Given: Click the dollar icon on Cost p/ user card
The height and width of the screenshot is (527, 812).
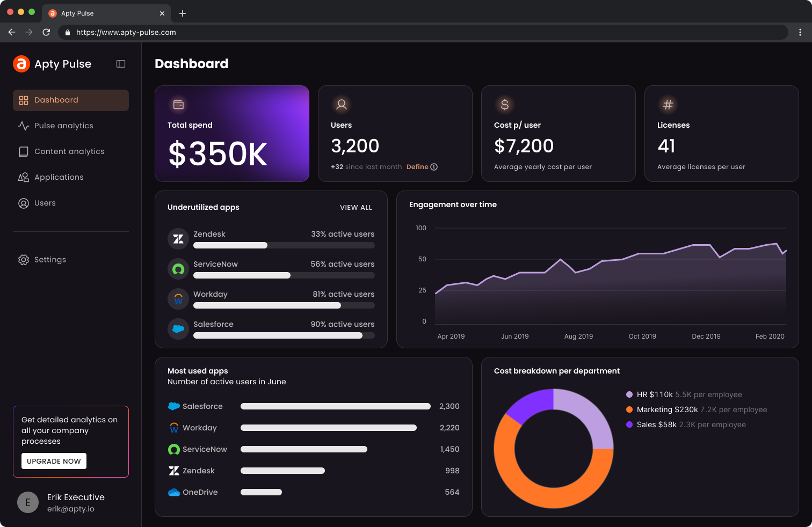Looking at the screenshot, I should [x=504, y=105].
